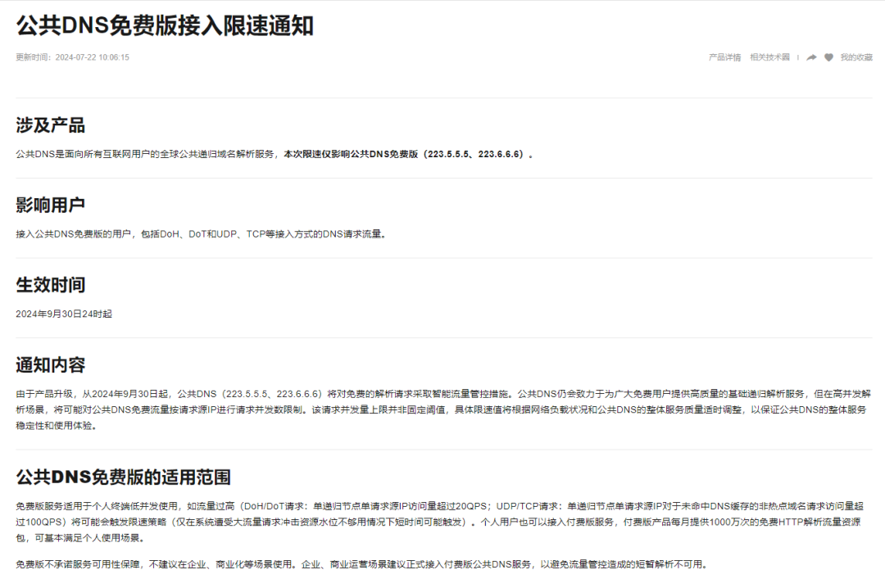Click the paragraph listing DoH、DoT和UDP access methods

(x=200, y=234)
